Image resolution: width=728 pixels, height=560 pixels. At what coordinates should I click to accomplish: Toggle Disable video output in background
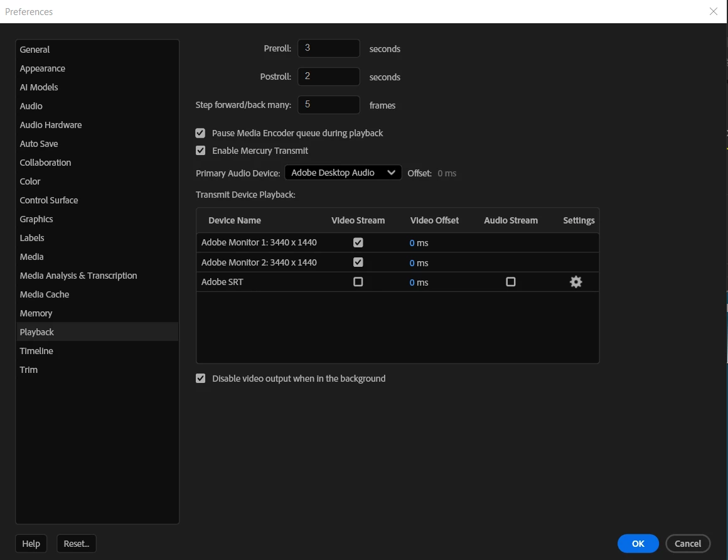pyautogui.click(x=200, y=379)
